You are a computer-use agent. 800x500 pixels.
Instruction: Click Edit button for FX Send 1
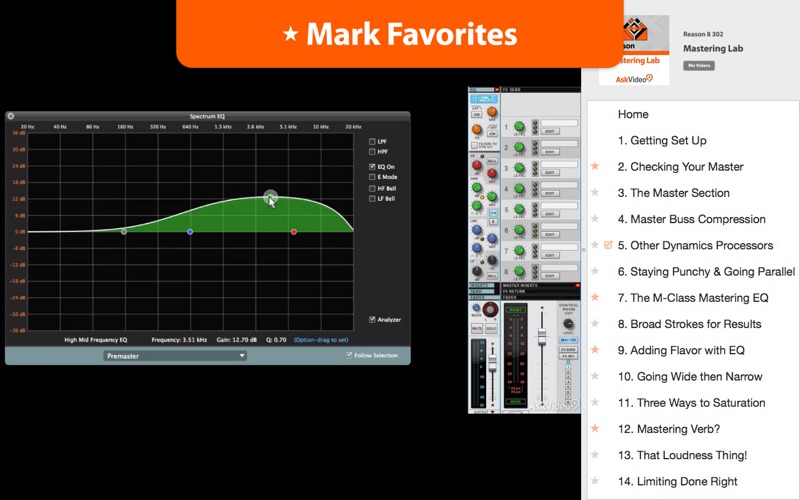point(550,132)
